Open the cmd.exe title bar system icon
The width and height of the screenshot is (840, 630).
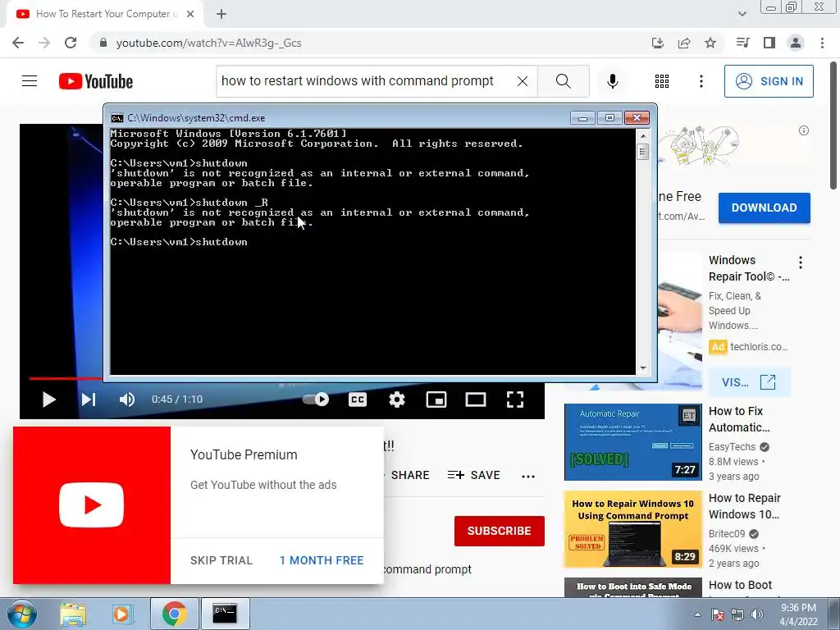pos(116,118)
